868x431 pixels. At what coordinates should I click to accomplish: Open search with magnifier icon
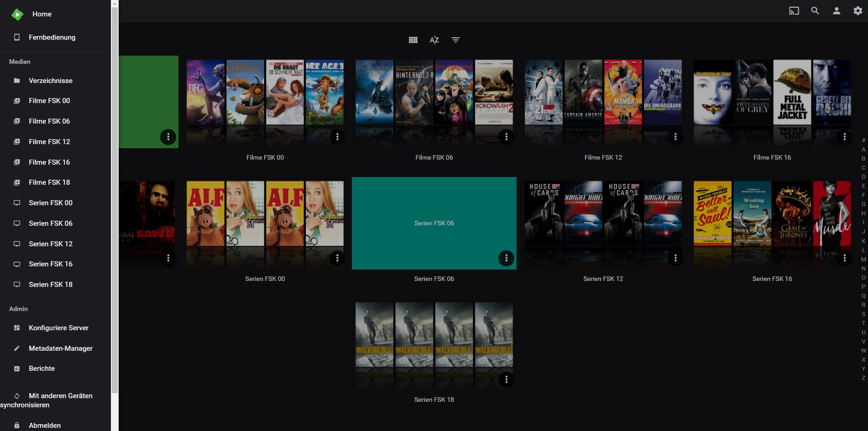click(815, 11)
